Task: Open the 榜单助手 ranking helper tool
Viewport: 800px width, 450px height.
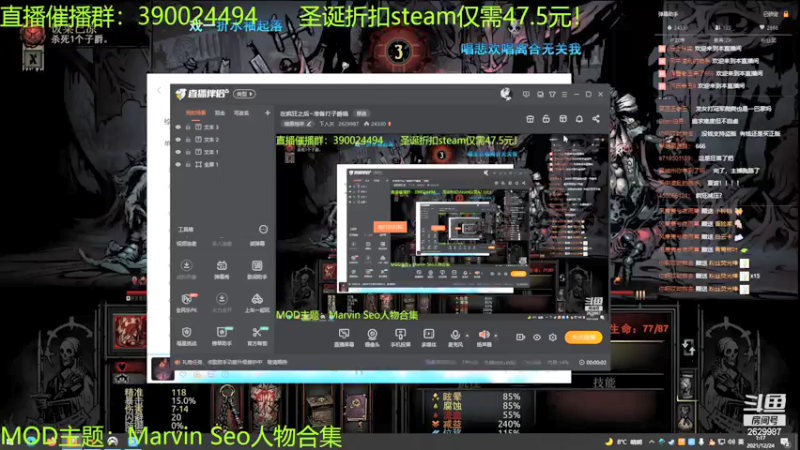Action: (221, 336)
